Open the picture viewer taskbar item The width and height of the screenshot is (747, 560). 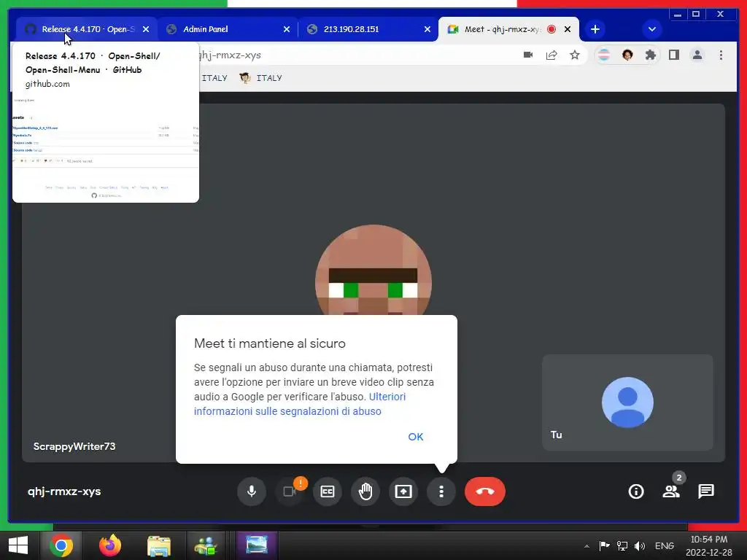257,545
